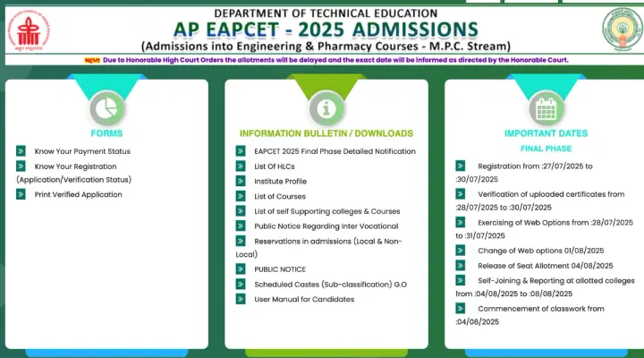Click arrow icon beside Print Verified Application

click(x=21, y=194)
